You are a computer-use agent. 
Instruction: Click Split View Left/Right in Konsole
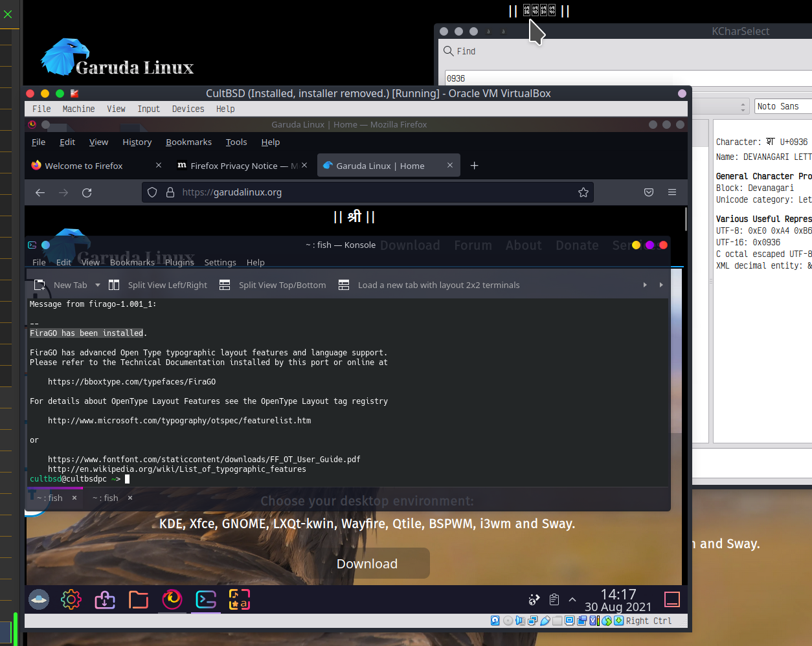159,285
